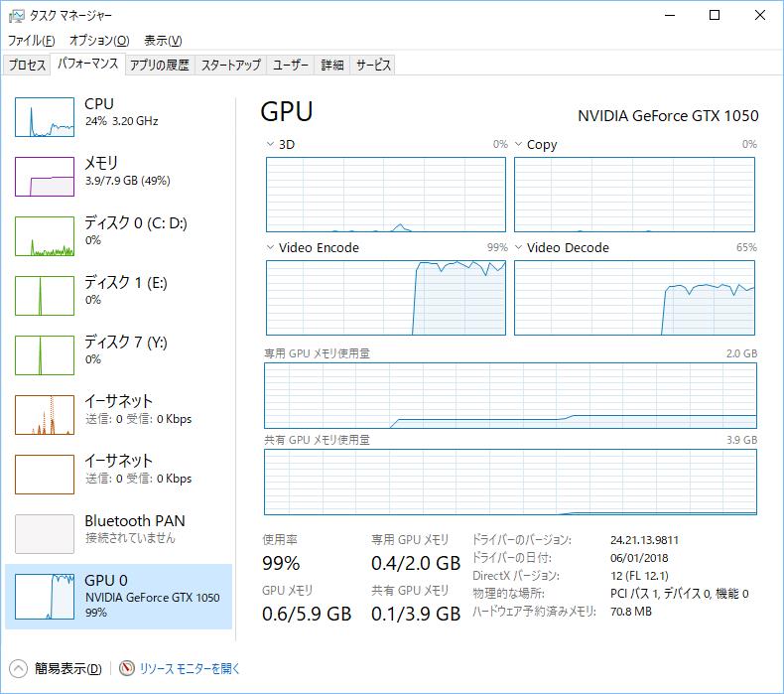Viewport: 784px width, 694px height.
Task: Click the NVIDIA GeForce GTX 1050 heading
Action: (x=668, y=116)
